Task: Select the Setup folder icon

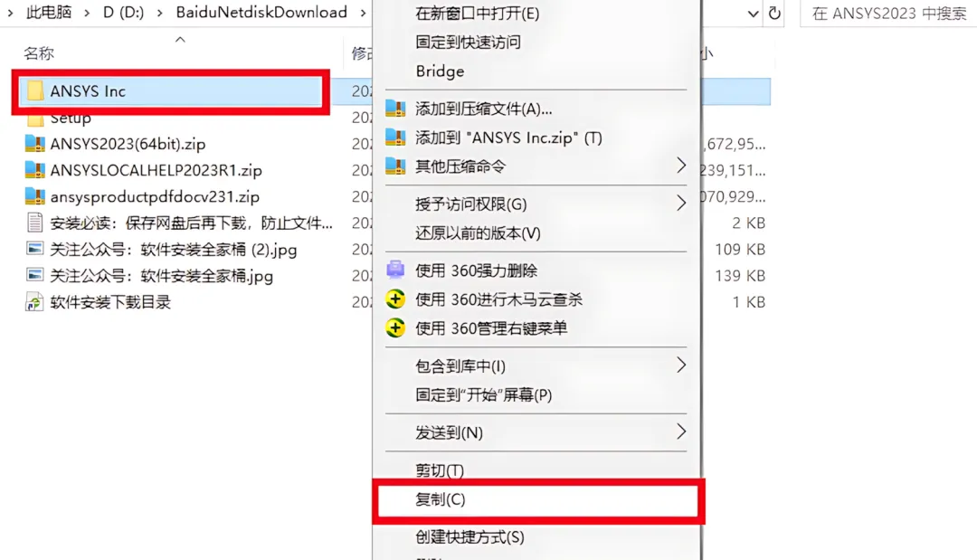Action: tap(35, 119)
